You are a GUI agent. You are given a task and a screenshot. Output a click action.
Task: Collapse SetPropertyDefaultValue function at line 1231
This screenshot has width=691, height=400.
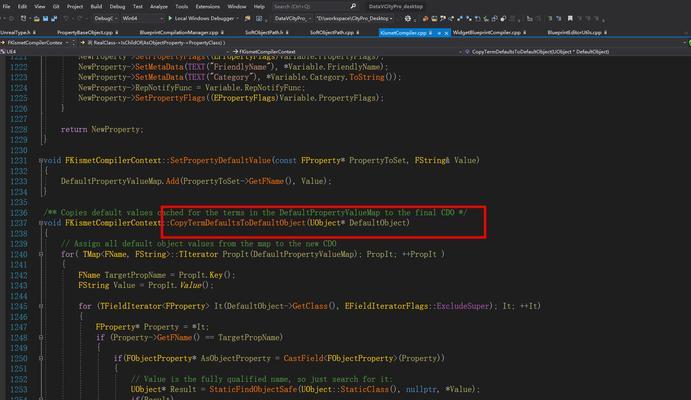point(41,161)
